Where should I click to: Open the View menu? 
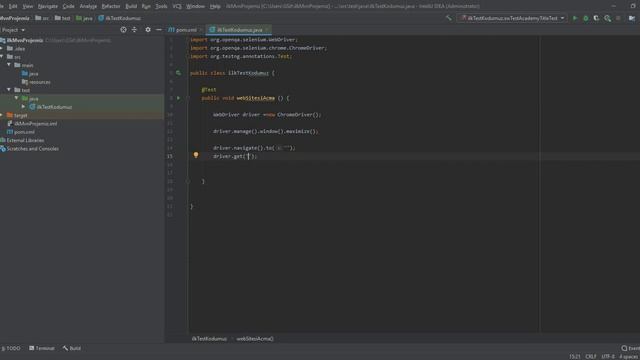pos(27,6)
